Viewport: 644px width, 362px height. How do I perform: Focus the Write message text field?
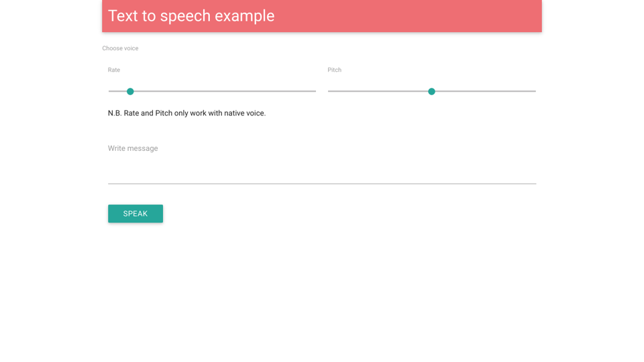point(322,164)
